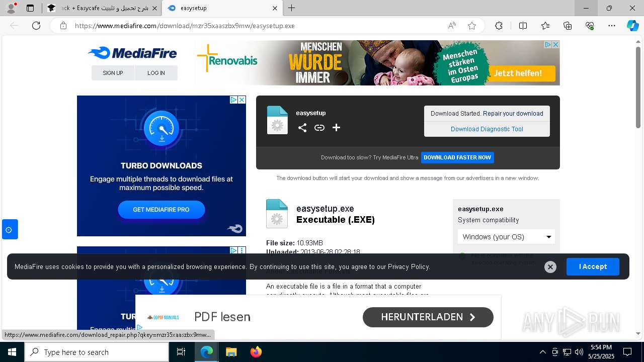Open clock showing 5:54 PM
Image resolution: width=644 pixels, height=362 pixels.
(601, 352)
